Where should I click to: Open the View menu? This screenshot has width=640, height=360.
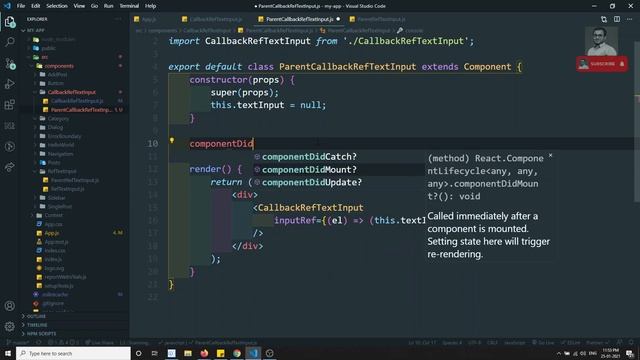tap(79, 6)
